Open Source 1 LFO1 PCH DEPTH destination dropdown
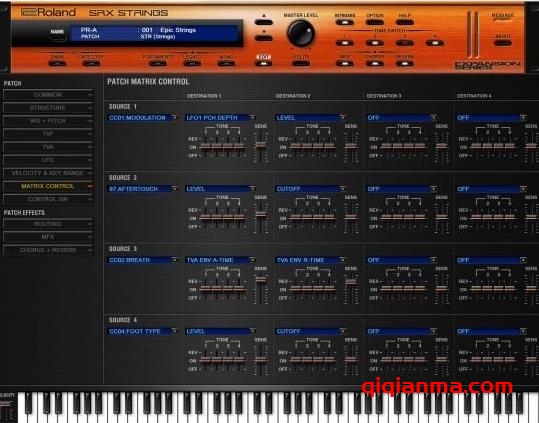 click(220, 118)
